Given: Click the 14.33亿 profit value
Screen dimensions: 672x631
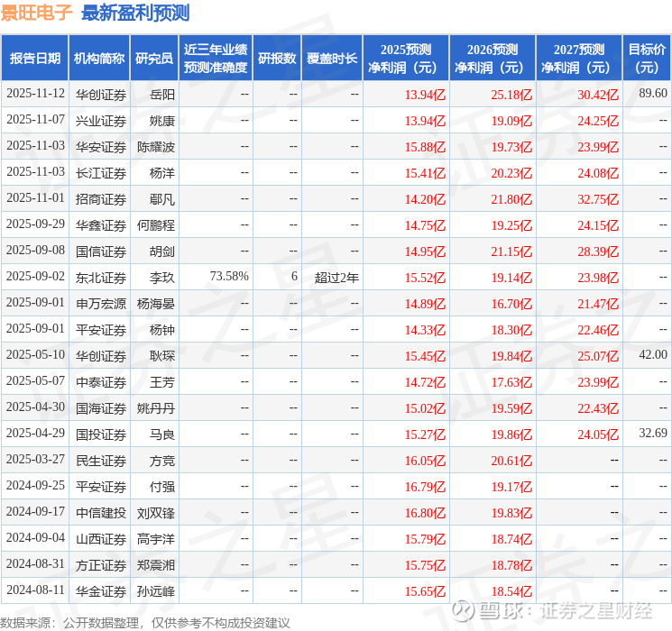Looking at the screenshot, I should pos(425,330).
